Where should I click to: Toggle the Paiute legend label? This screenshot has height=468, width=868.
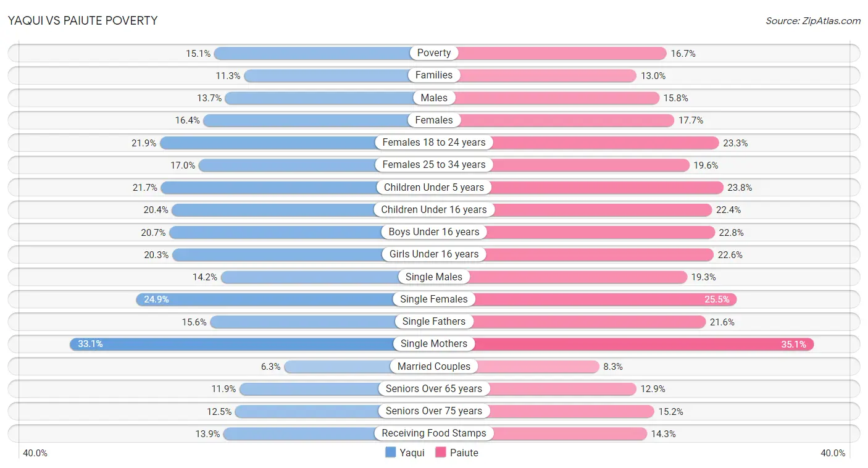(x=464, y=453)
